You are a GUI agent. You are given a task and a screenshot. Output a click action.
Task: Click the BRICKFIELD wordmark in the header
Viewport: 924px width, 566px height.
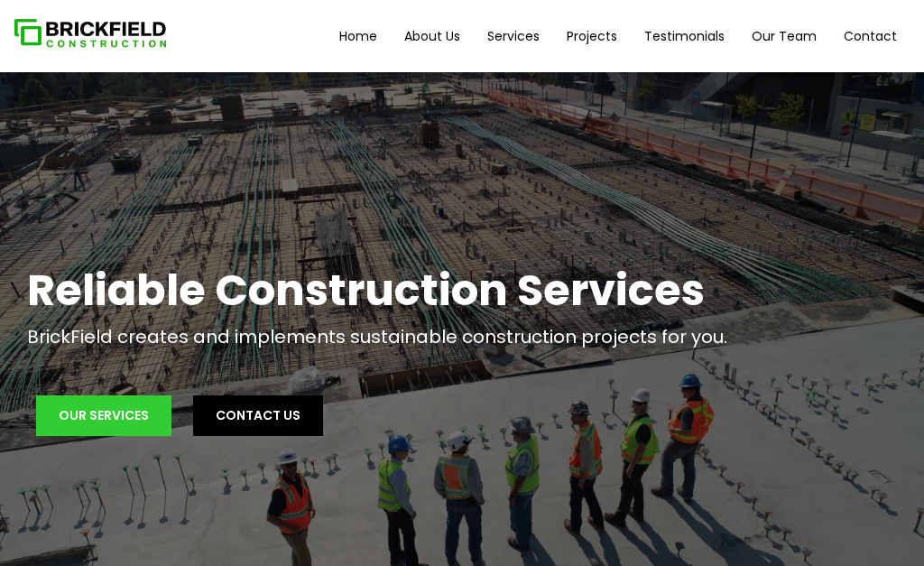coord(106,29)
